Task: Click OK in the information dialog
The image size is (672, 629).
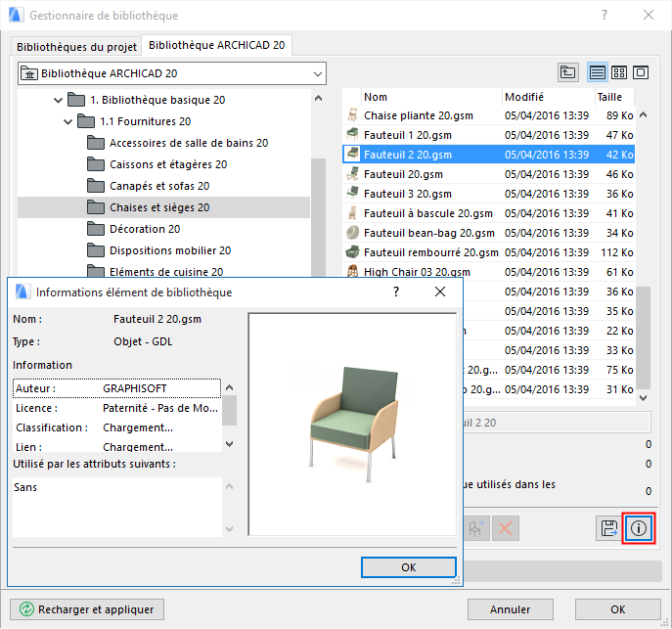Action: pyautogui.click(x=409, y=567)
